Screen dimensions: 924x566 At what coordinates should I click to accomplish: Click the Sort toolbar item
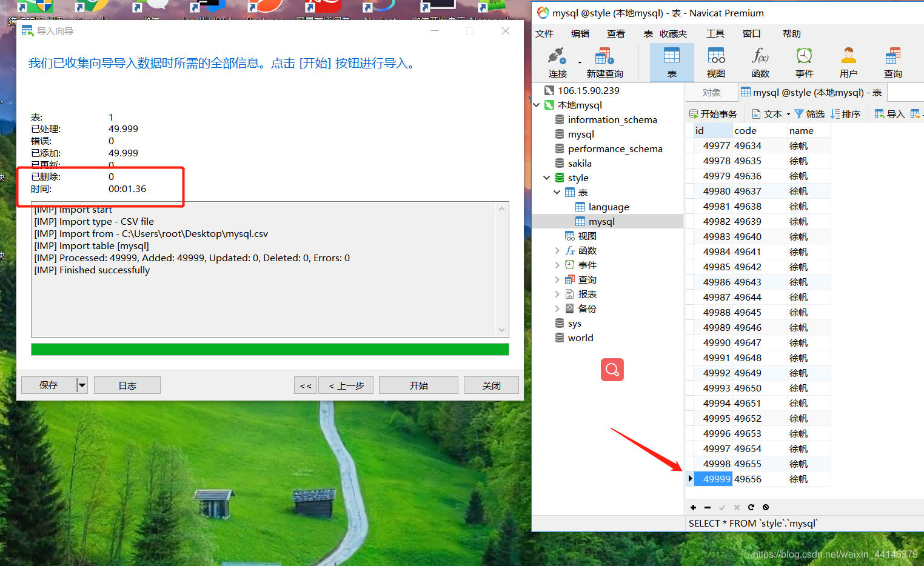(x=846, y=114)
